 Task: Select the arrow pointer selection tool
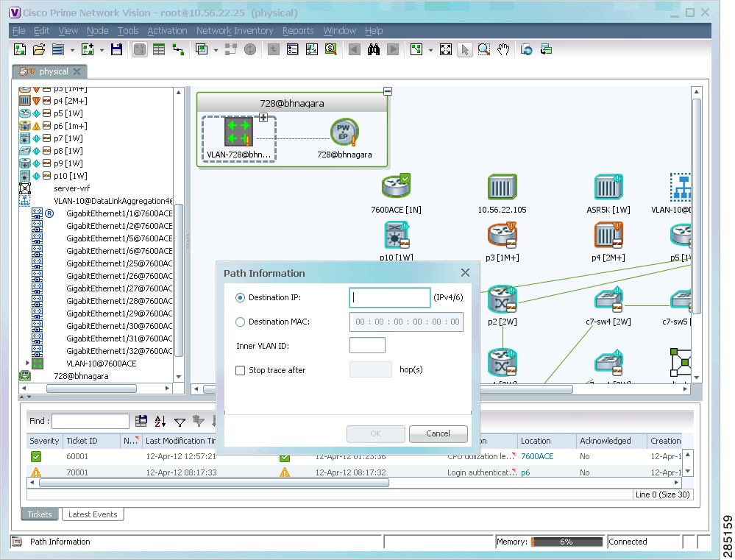point(464,49)
